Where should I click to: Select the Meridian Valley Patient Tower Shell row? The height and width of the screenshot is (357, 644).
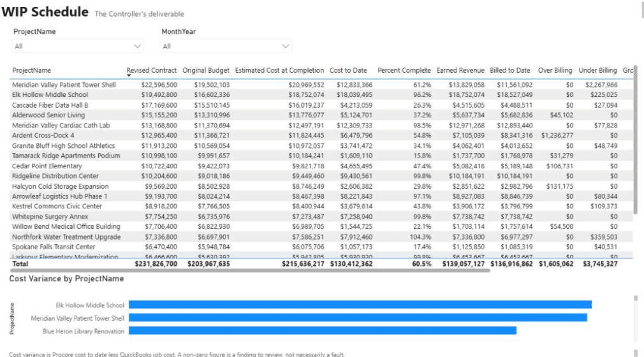tap(320, 85)
